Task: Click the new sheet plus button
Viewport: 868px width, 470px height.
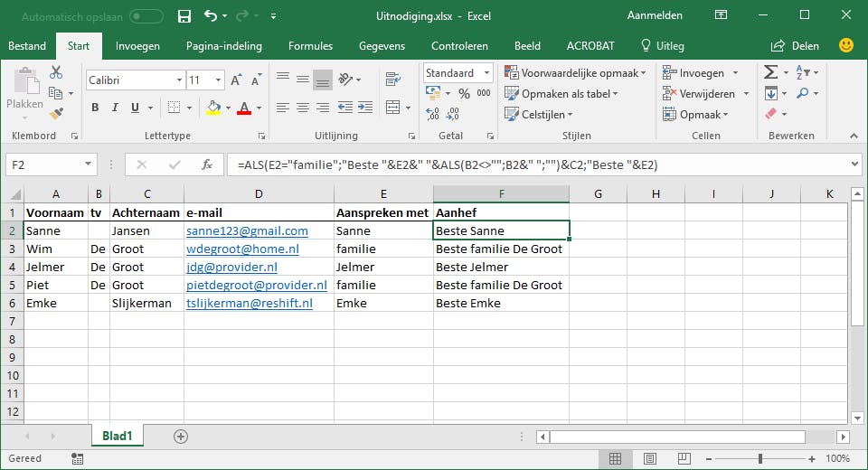Action: point(181,436)
